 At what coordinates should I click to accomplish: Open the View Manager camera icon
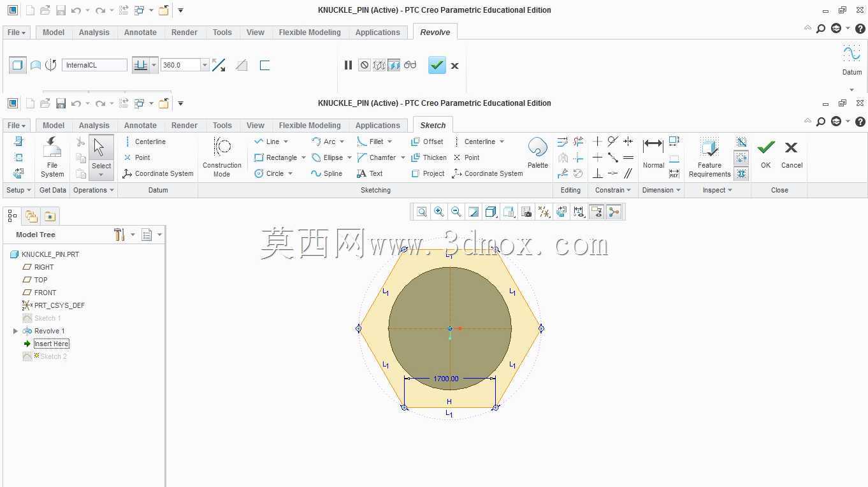[x=526, y=212]
